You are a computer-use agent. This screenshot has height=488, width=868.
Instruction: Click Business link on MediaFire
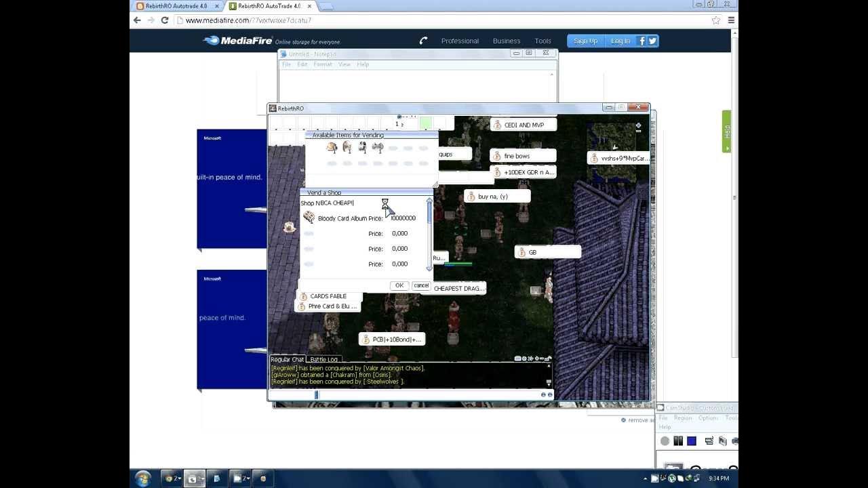tap(507, 41)
